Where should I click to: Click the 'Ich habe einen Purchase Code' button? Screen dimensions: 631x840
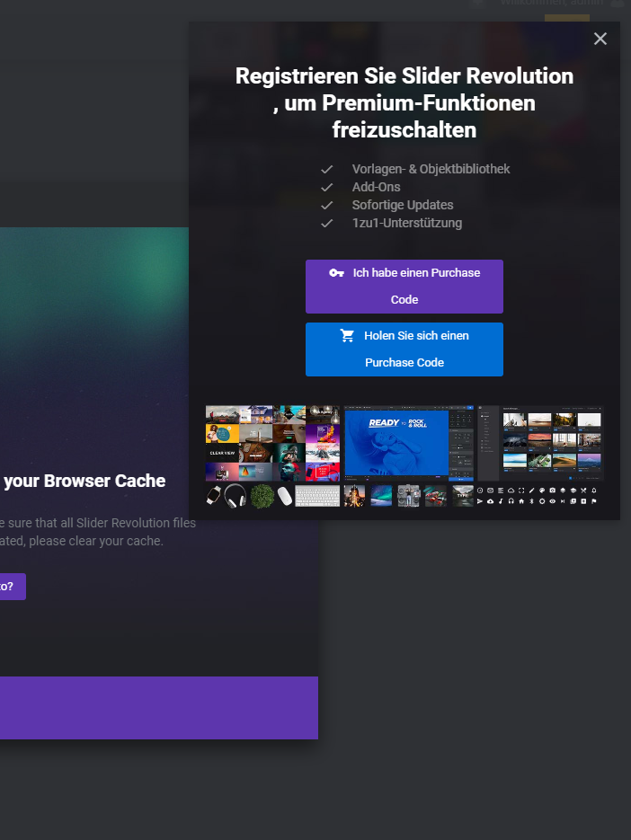[404, 287]
